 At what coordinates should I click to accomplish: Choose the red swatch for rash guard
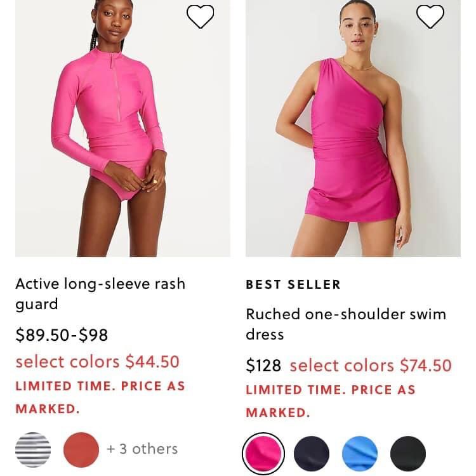click(x=81, y=449)
